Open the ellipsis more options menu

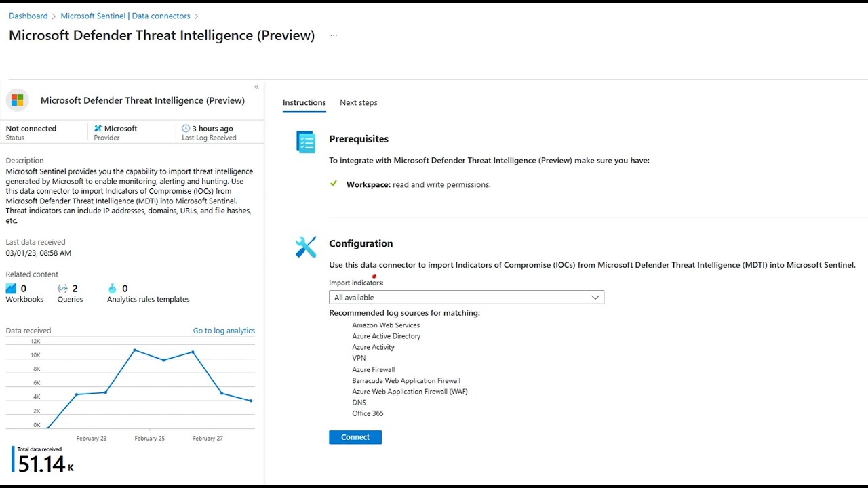point(334,35)
